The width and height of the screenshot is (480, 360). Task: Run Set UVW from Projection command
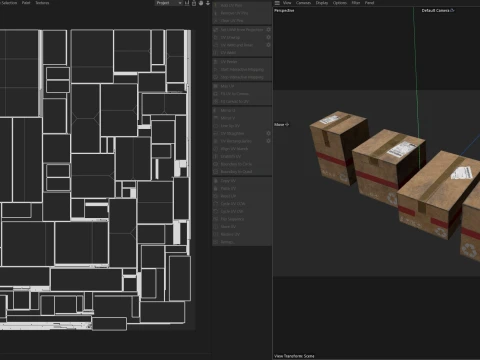[239, 30]
